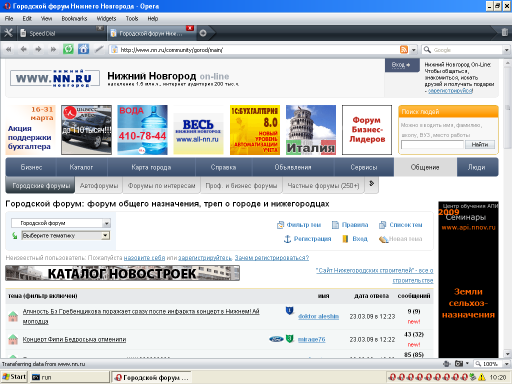Click the Start button on taskbar
Screen dimensions: 512x384
[14, 377]
